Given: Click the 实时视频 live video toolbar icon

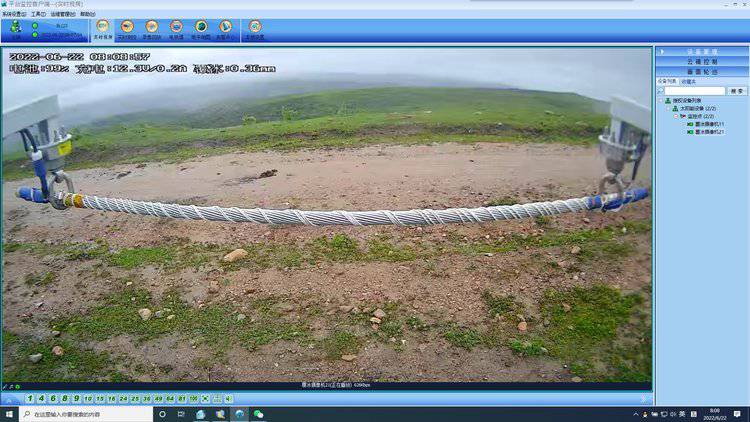Looking at the screenshot, I should tap(102, 28).
